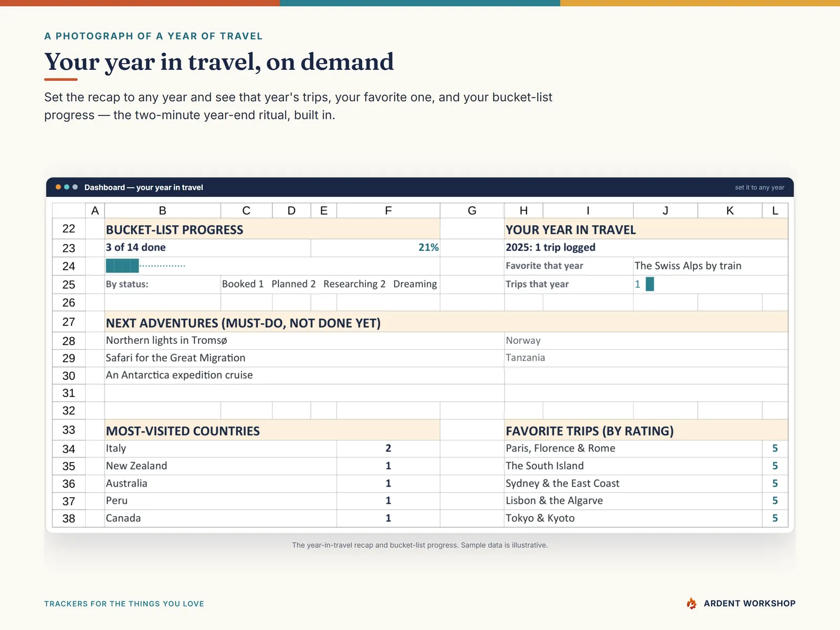Image resolution: width=840 pixels, height=630 pixels.
Task: Click the 'Tanzania' cell
Action: pos(646,358)
